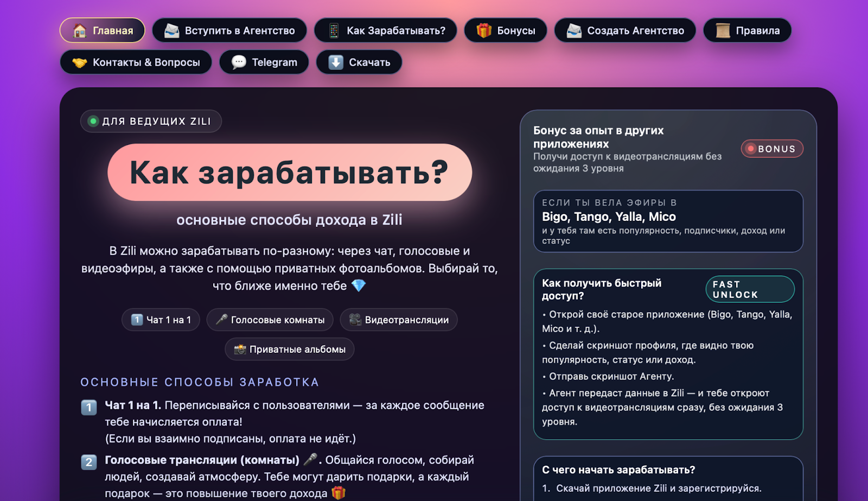Click the house icon on the Главная button
This screenshot has width=868, height=501.
(79, 30)
